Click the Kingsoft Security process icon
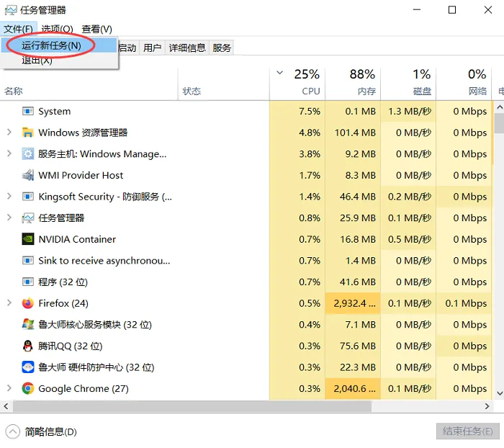Screen dimensions: 504x448 pos(27,197)
